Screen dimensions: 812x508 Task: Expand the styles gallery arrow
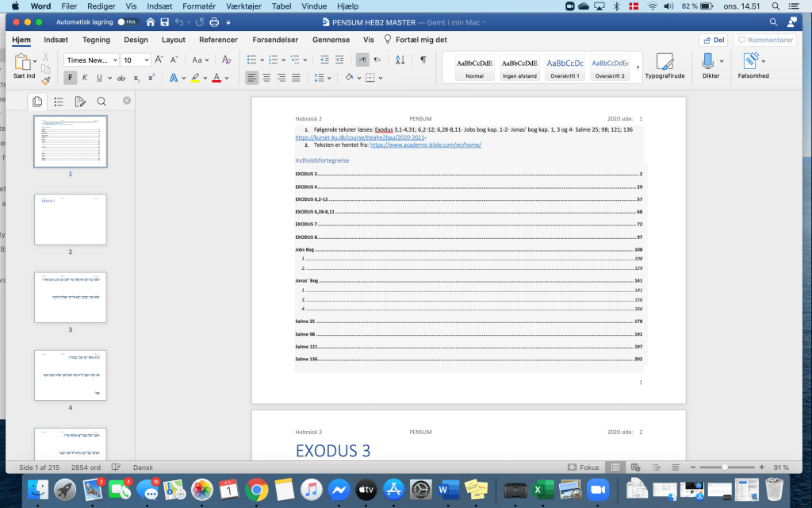coord(638,67)
